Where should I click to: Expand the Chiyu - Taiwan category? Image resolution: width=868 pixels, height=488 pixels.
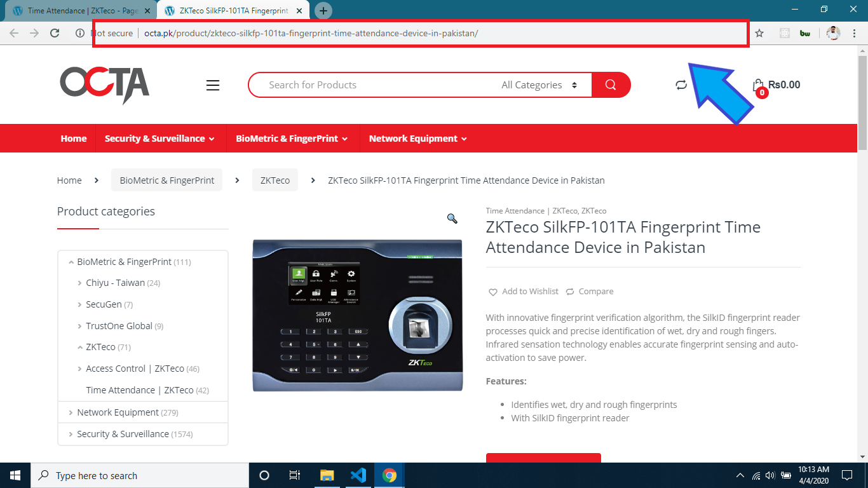(79, 283)
